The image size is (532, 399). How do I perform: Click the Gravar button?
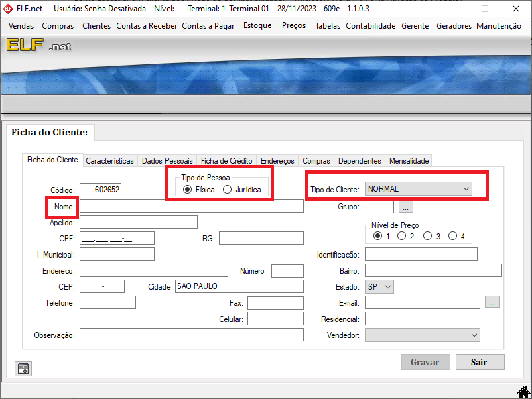(x=425, y=362)
